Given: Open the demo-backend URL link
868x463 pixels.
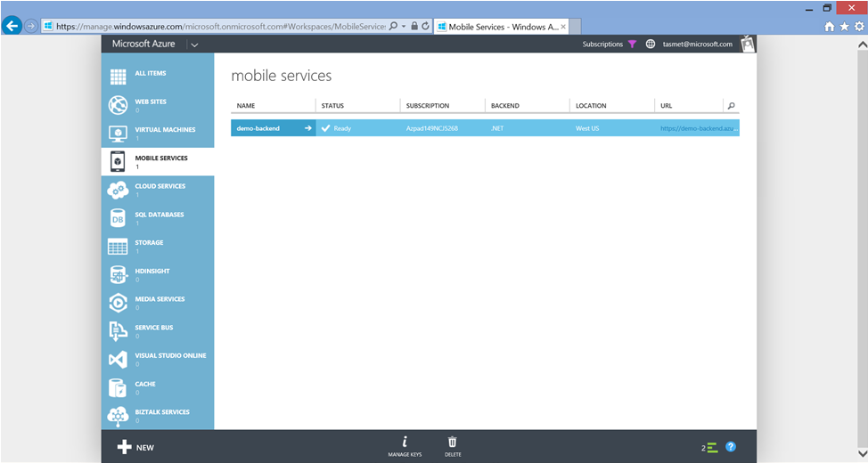Looking at the screenshot, I should point(699,128).
